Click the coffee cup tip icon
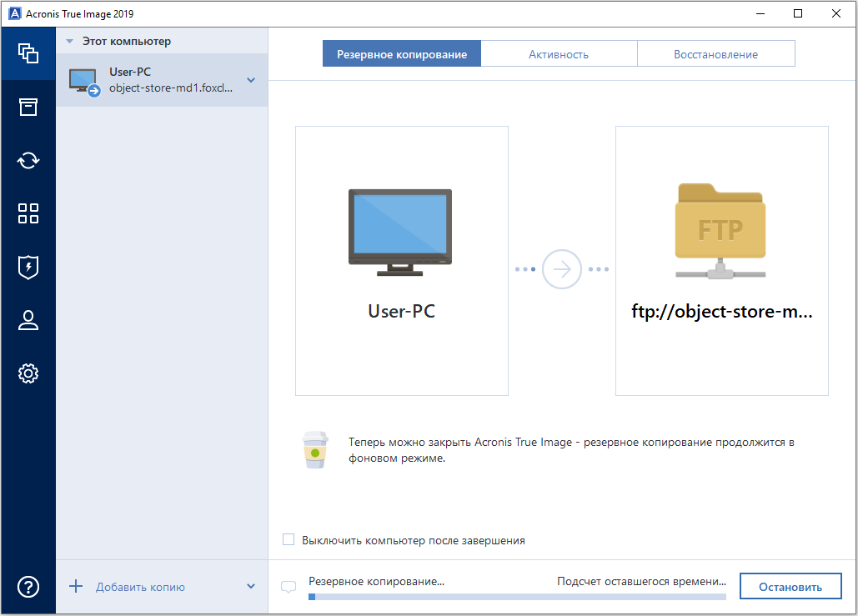This screenshot has width=858, height=616. click(315, 449)
